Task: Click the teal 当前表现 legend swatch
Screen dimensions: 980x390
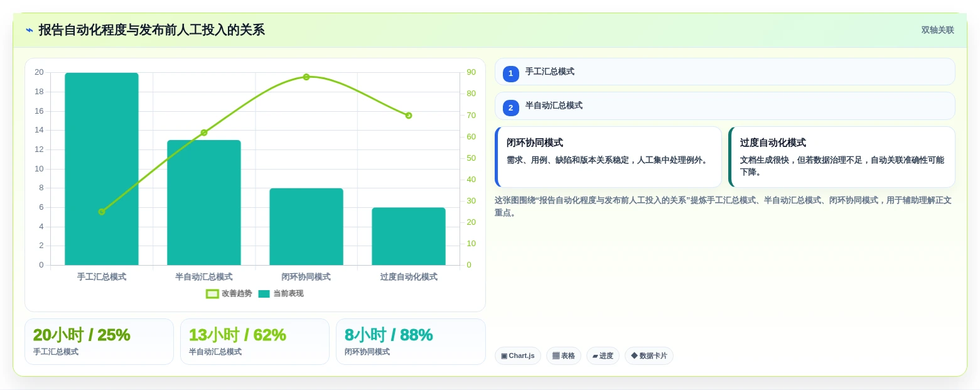Action: tap(264, 293)
